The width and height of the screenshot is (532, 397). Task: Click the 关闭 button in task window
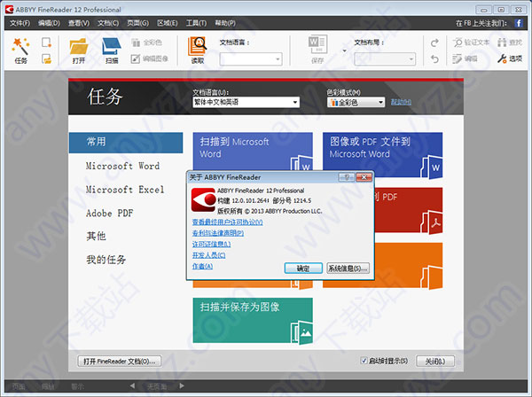435,362
